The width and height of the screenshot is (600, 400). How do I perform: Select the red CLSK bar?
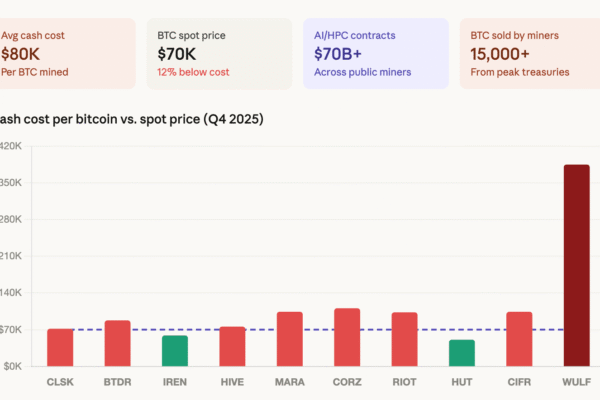click(x=60, y=347)
